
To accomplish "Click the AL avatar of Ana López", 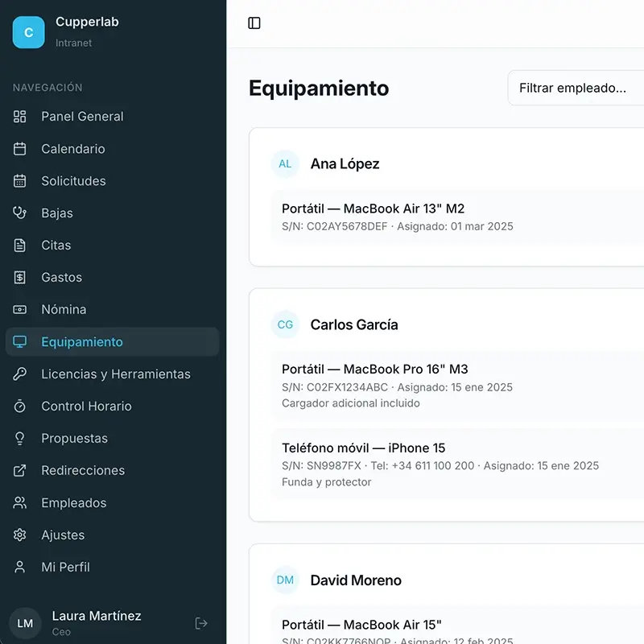I will click(285, 164).
